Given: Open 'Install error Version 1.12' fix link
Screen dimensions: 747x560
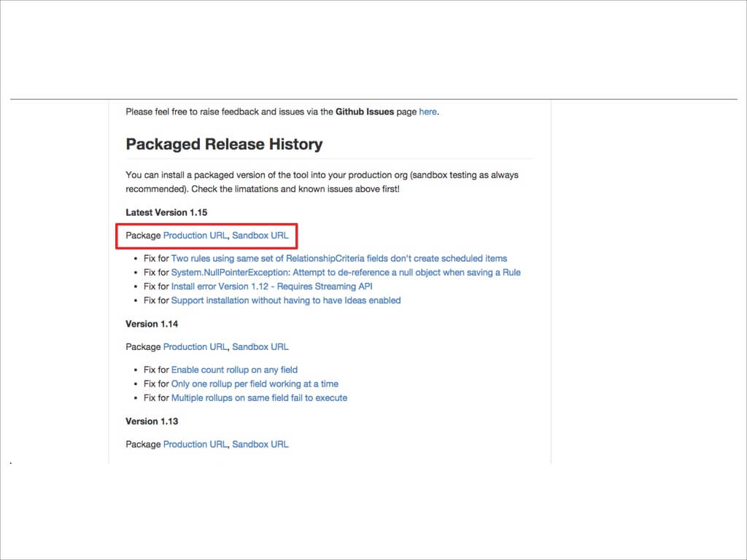Looking at the screenshot, I should 271,287.
